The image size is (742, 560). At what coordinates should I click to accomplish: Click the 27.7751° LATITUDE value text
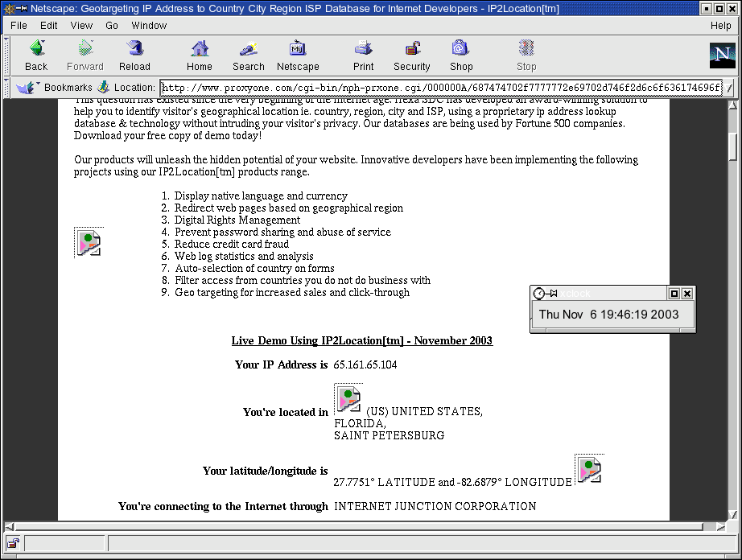point(384,482)
